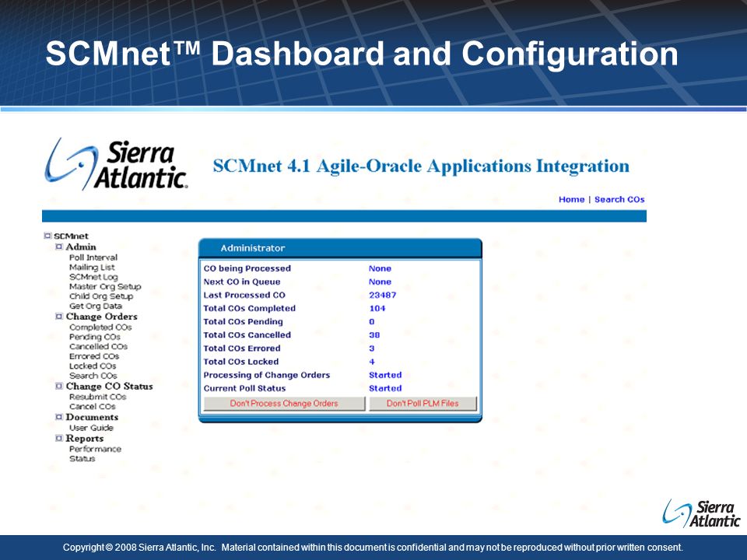The width and height of the screenshot is (747, 560).
Task: Click the SCMnet 4.1 Agile-Oracle title
Action: click(421, 166)
